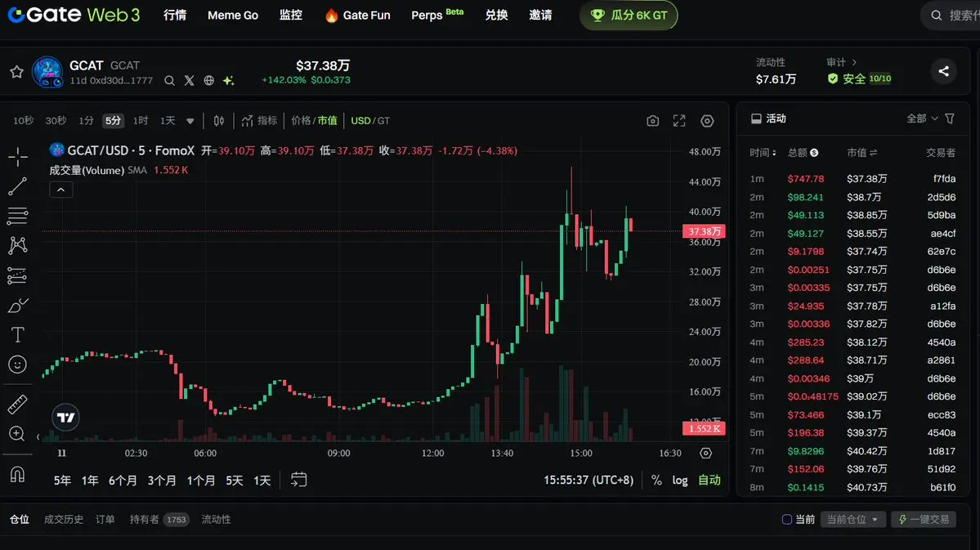Search the GCAT token address with magnifier icon
This screenshot has width=980, height=550.
169,81
